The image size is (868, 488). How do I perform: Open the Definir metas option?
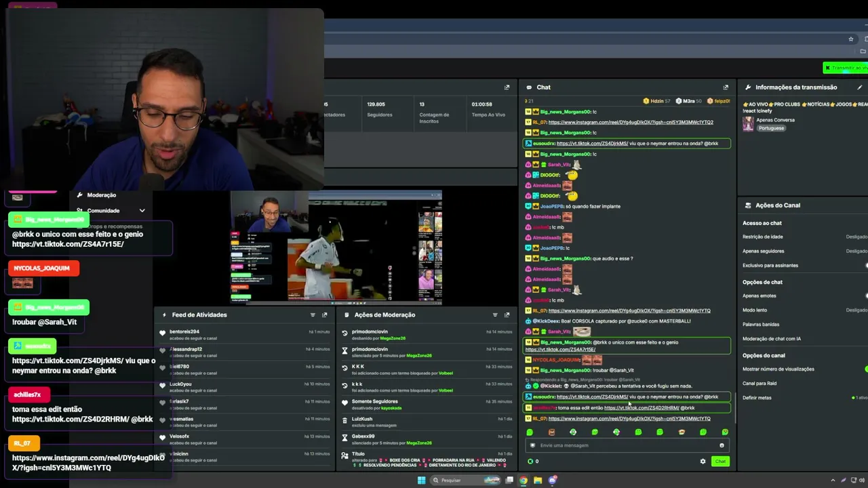click(x=757, y=398)
